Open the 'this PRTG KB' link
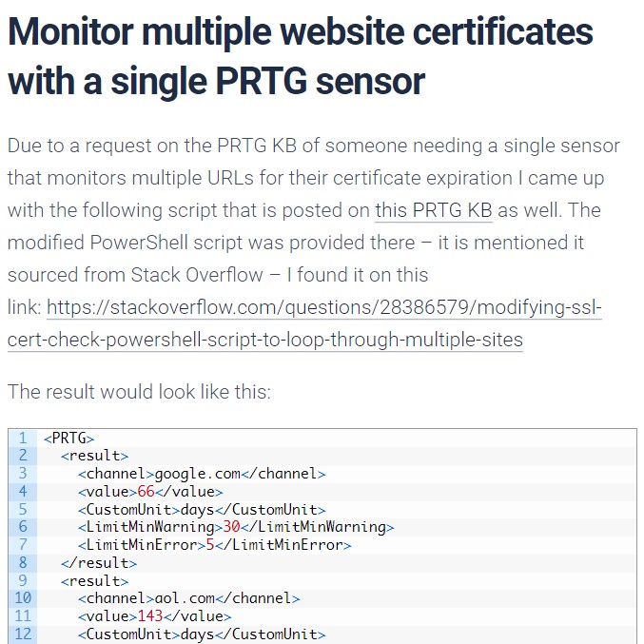The height and width of the screenshot is (644, 644). click(x=434, y=210)
